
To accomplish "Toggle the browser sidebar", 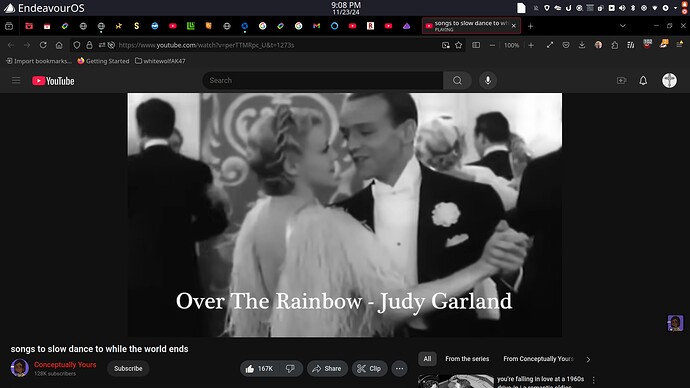I will (476, 45).
